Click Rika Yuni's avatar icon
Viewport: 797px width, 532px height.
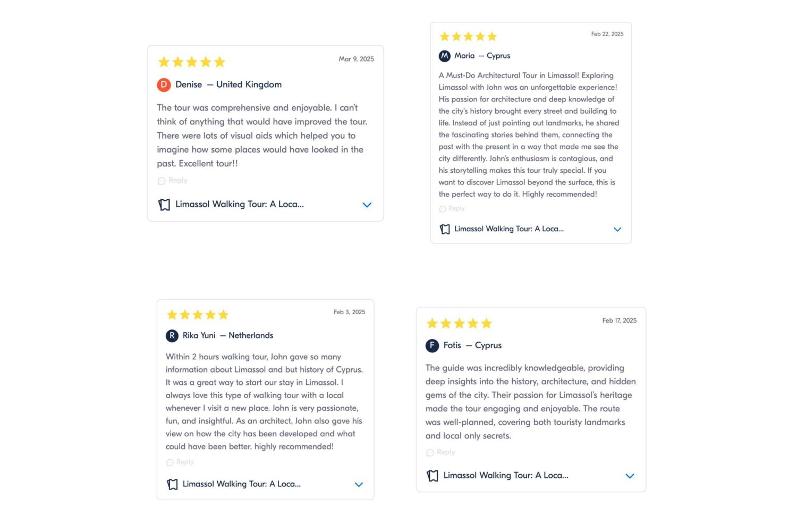(172, 335)
